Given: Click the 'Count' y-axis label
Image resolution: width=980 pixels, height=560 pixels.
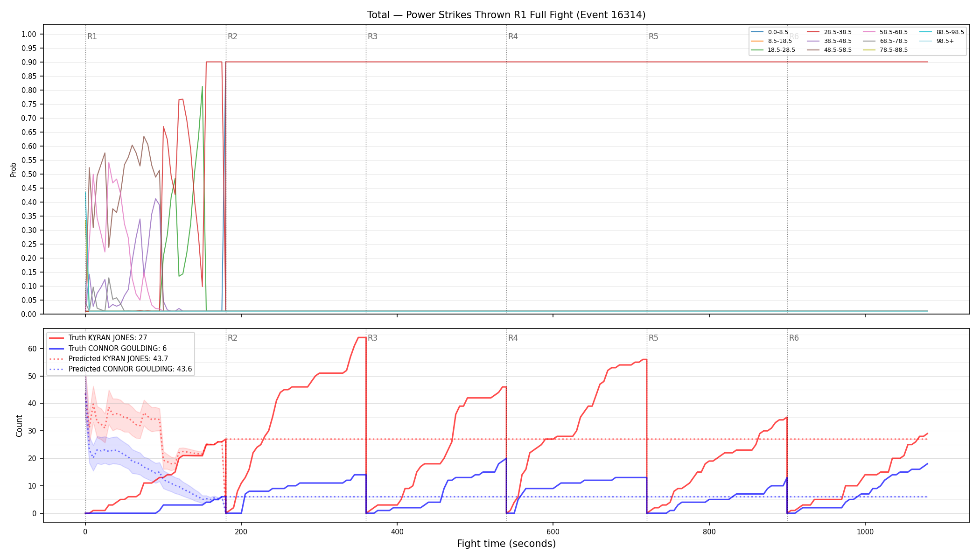Looking at the screenshot, I should (x=19, y=426).
